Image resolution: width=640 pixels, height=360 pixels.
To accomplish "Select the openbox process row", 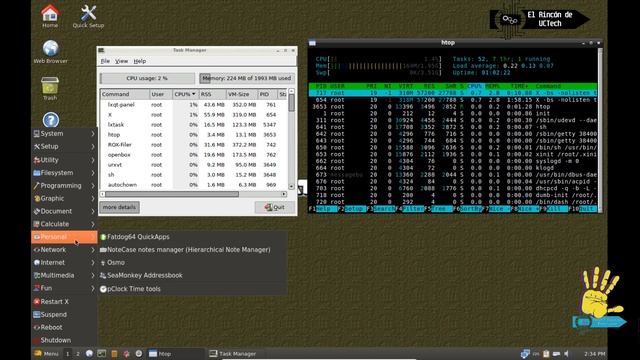I will [194, 155].
